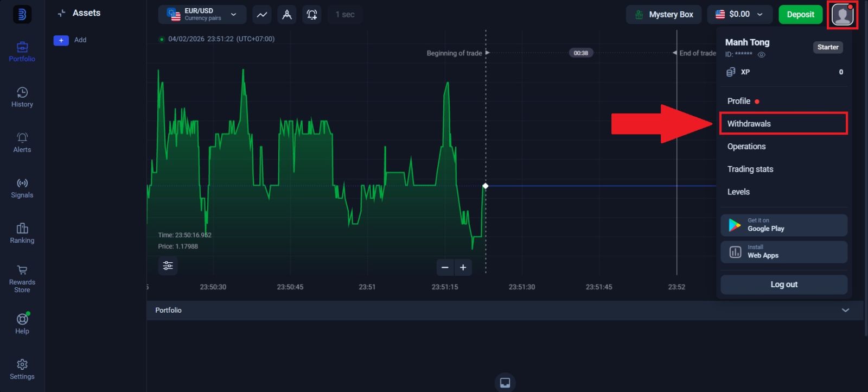Select Trading stats menu item
868x392 pixels.
[x=750, y=169]
